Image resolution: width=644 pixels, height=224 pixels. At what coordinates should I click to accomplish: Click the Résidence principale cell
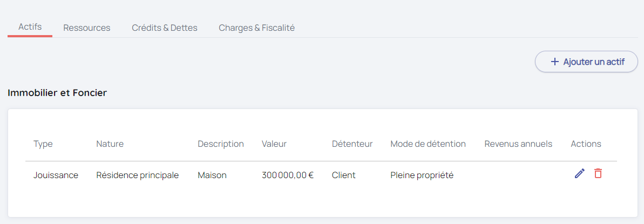coord(137,175)
